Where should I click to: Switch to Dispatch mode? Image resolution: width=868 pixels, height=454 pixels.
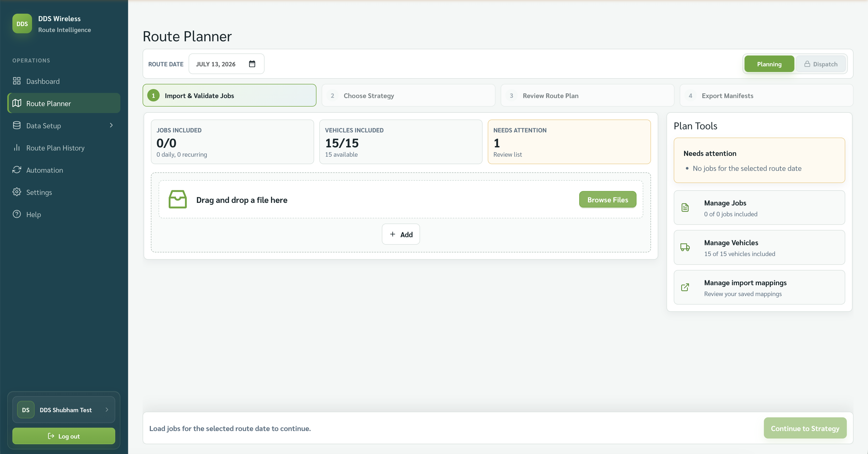821,64
